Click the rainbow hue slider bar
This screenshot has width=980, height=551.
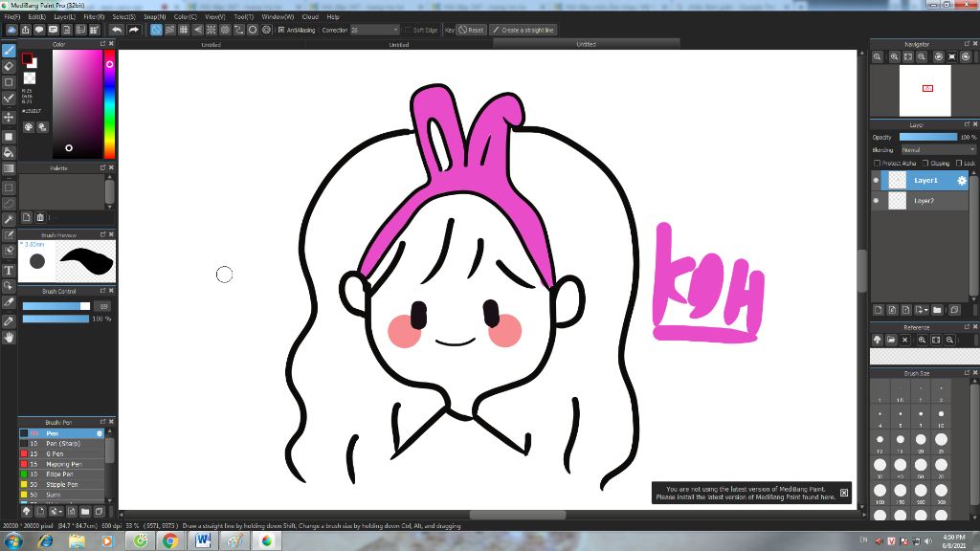pyautogui.click(x=109, y=104)
